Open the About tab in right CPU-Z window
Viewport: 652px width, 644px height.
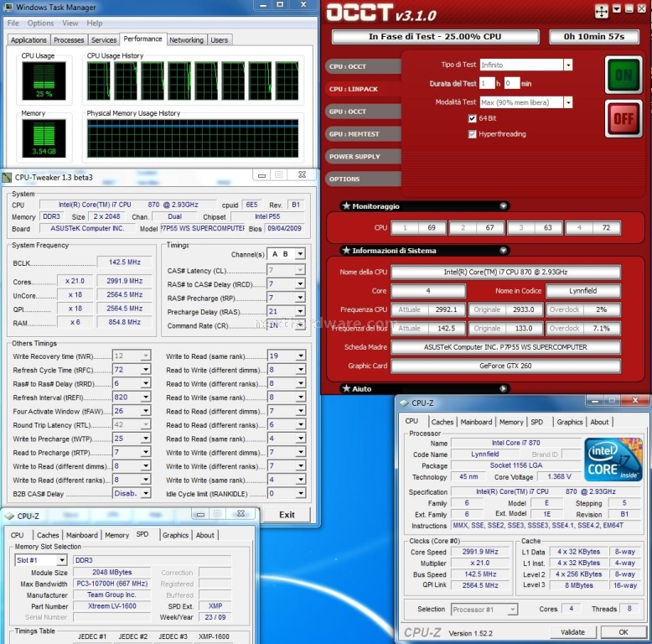pos(599,422)
